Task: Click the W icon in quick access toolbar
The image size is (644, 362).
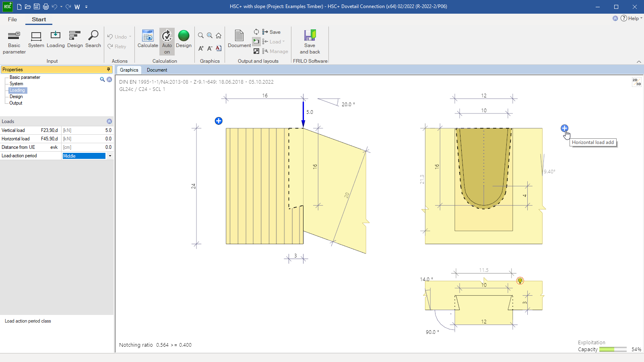Action: [x=77, y=7]
